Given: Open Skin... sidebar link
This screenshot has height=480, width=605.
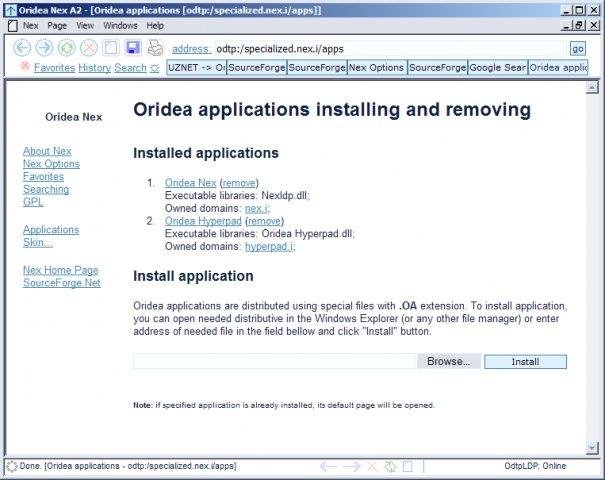Looking at the screenshot, I should [x=38, y=243].
